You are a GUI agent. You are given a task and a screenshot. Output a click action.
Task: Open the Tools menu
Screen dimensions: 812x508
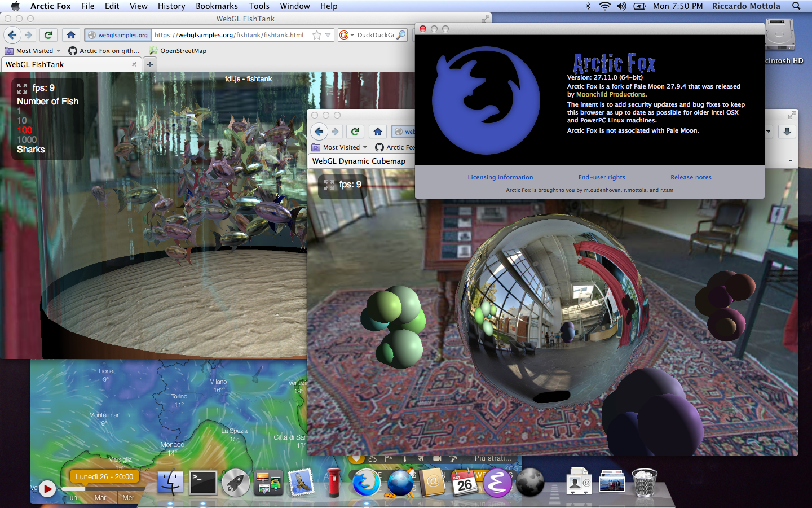259,6
